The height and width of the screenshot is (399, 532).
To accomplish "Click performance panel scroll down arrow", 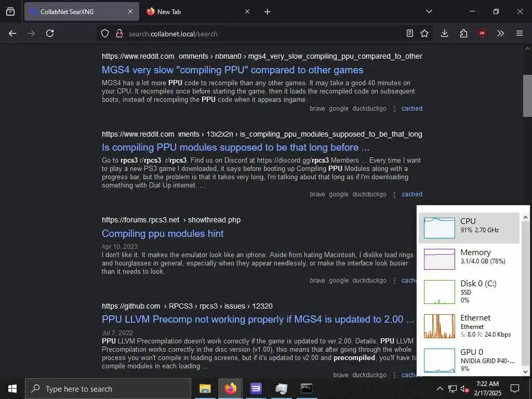I will point(525,371).
